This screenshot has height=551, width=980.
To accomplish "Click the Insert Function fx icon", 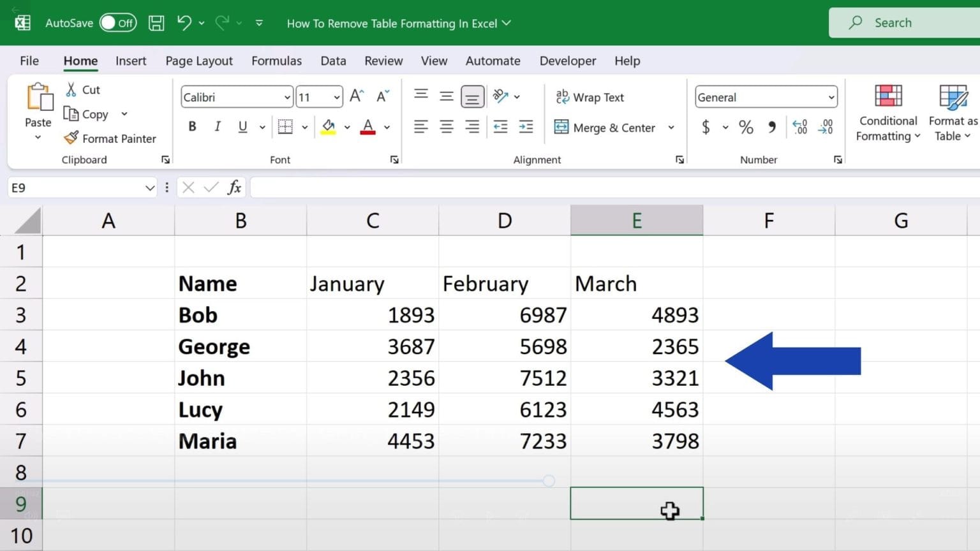I will point(234,187).
